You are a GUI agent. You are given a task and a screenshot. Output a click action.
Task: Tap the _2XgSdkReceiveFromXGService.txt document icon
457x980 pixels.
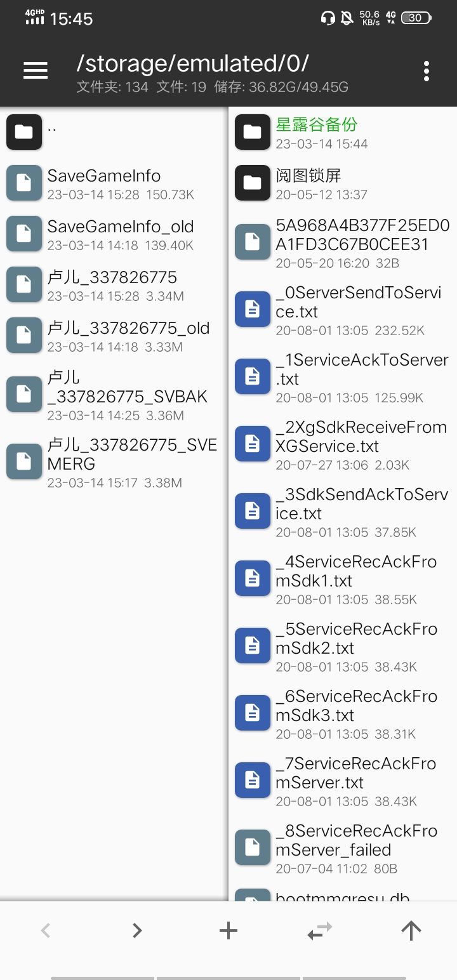click(253, 443)
